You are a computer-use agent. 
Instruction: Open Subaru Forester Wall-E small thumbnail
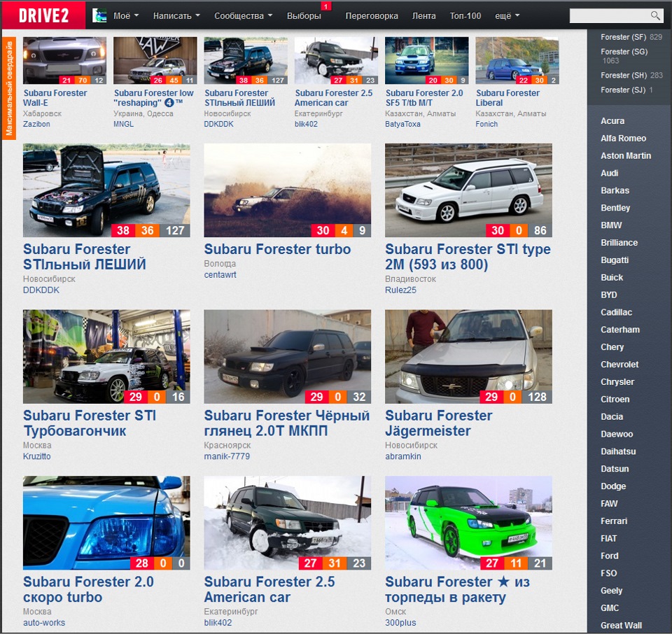tap(64, 60)
